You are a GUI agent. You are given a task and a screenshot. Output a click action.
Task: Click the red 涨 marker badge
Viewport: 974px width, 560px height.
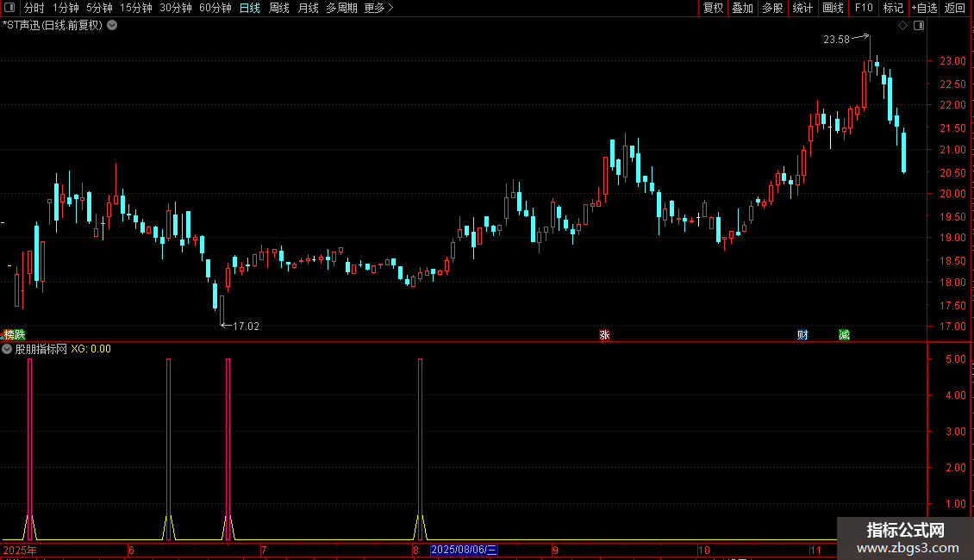[x=604, y=334]
